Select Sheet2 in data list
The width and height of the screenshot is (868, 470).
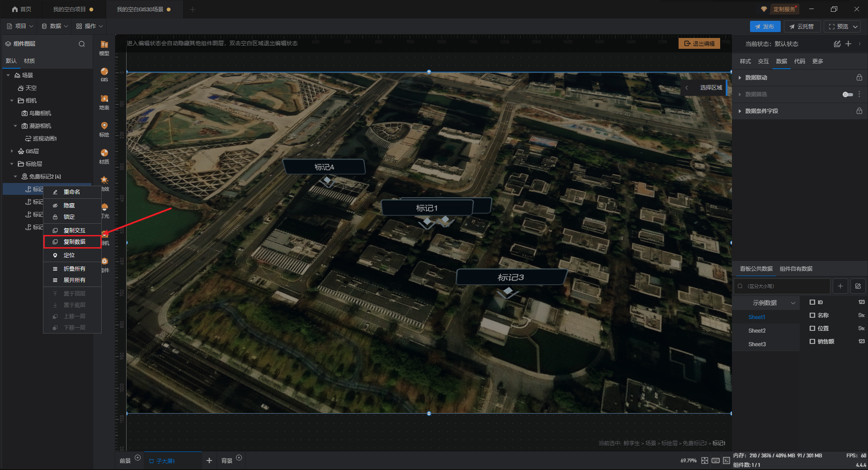757,331
